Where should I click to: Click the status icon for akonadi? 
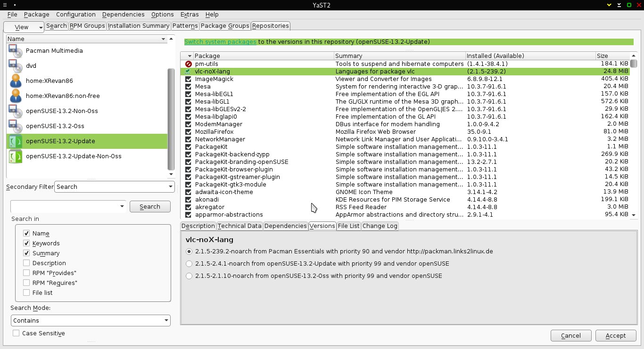(x=189, y=200)
